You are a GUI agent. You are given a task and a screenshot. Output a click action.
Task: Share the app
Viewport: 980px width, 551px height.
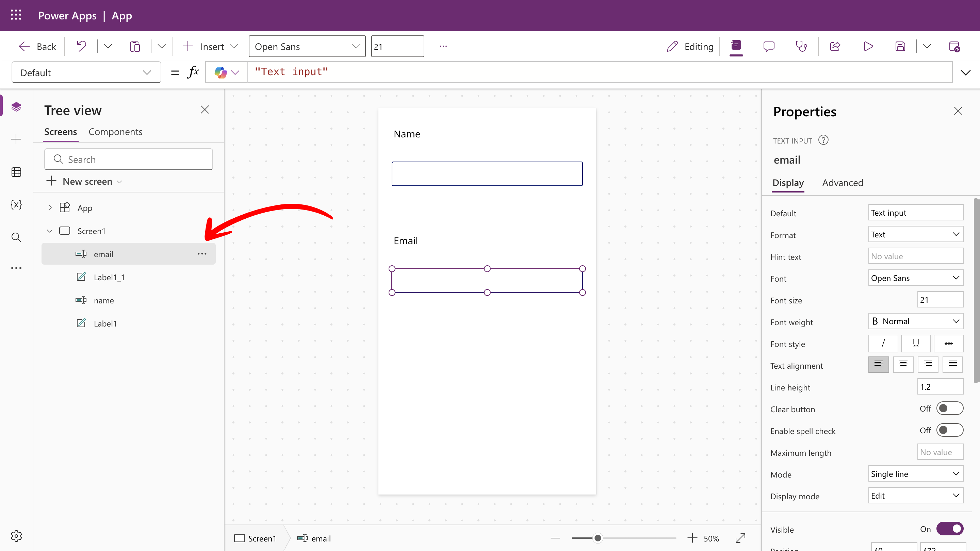click(835, 46)
